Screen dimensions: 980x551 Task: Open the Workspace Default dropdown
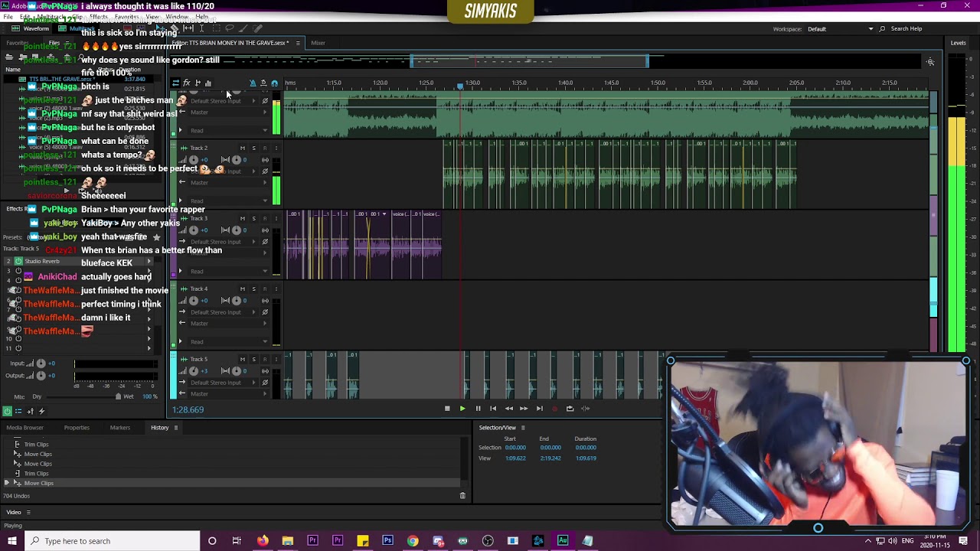[x=841, y=29]
